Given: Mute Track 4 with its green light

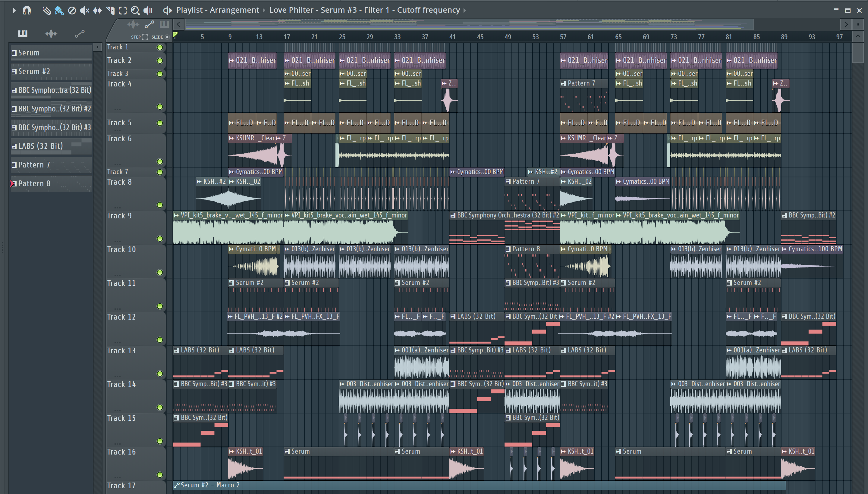Looking at the screenshot, I should tap(159, 107).
